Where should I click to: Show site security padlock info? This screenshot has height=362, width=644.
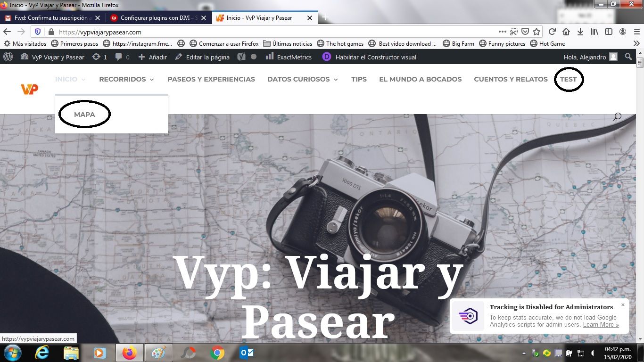click(51, 32)
